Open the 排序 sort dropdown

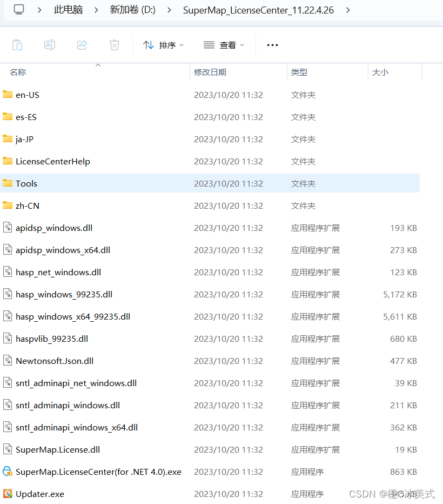tap(163, 45)
